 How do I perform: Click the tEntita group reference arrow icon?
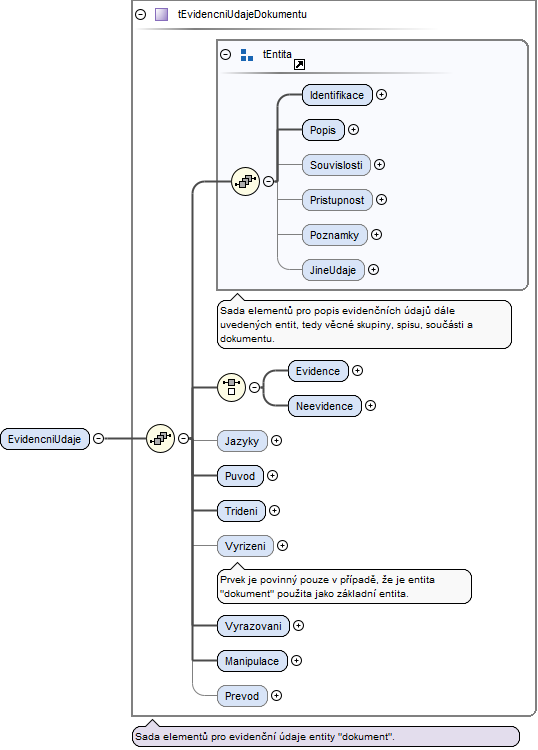pos(299,65)
